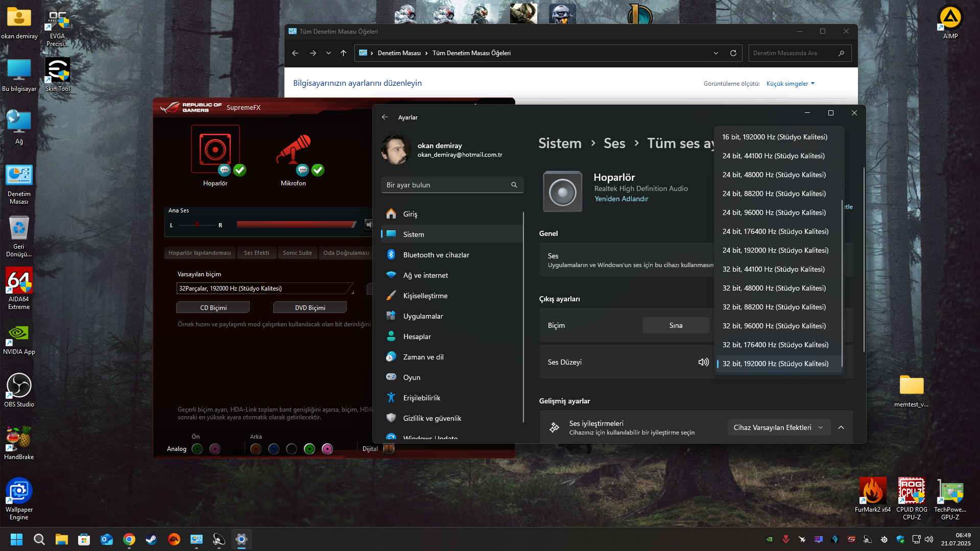Select 24 bit, 192000 Hz format
The height and width of the screenshot is (551, 980).
778,250
